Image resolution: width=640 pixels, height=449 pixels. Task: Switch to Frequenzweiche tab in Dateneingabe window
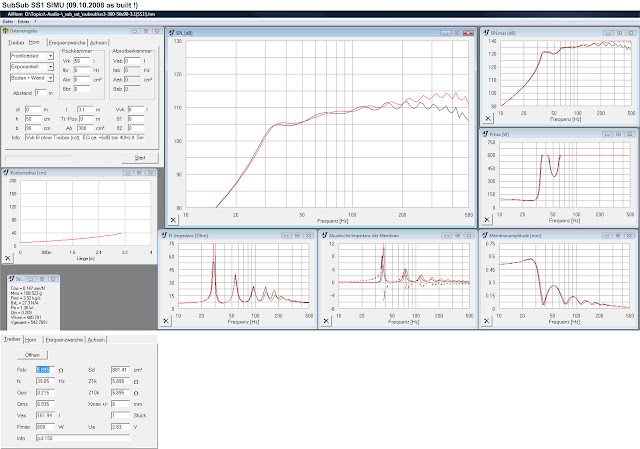66,44
